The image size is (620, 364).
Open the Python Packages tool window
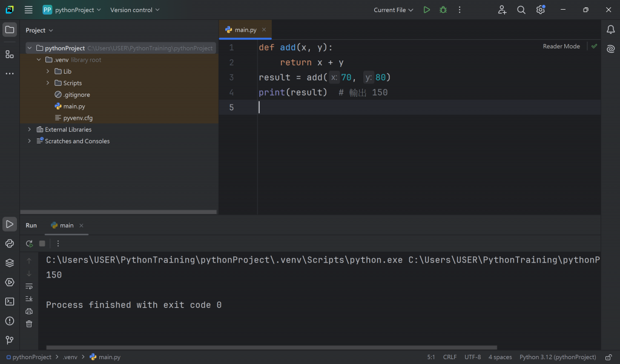[x=10, y=263]
